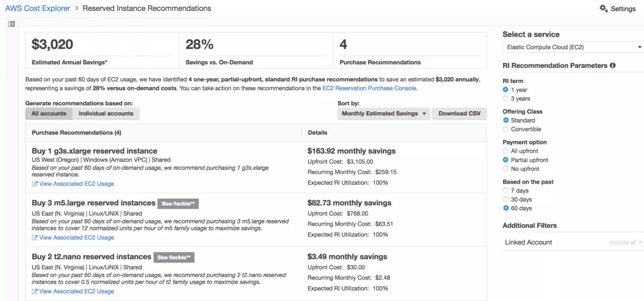The image size is (644, 301).
Task: Base recommendations on past 60 days
Action: 505,208
